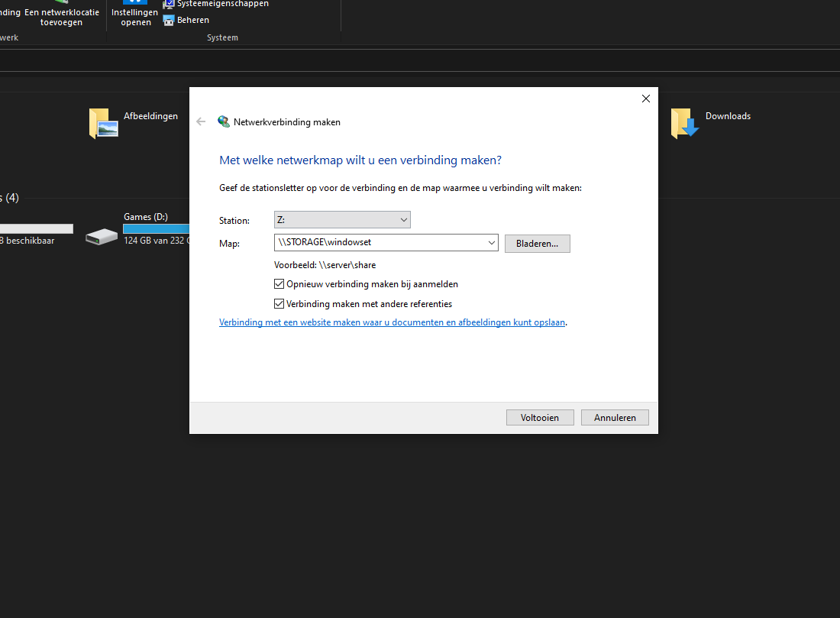Click the Annuleren button
Viewport: 840px width, 618px height.
coord(615,418)
